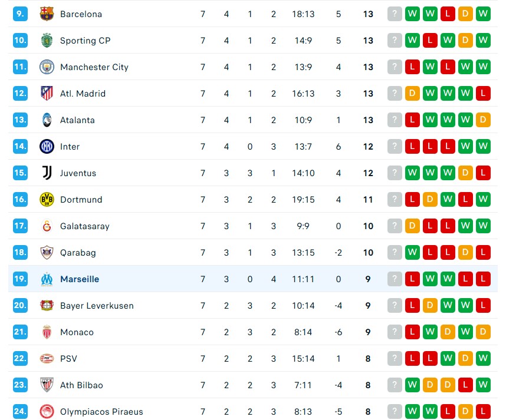Open the Marseille team page link
Image resolution: width=506 pixels, height=420 pixels.
[80, 279]
